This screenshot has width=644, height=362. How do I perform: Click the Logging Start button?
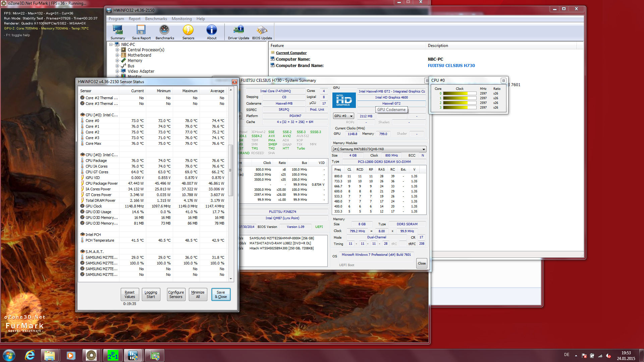pos(151,294)
